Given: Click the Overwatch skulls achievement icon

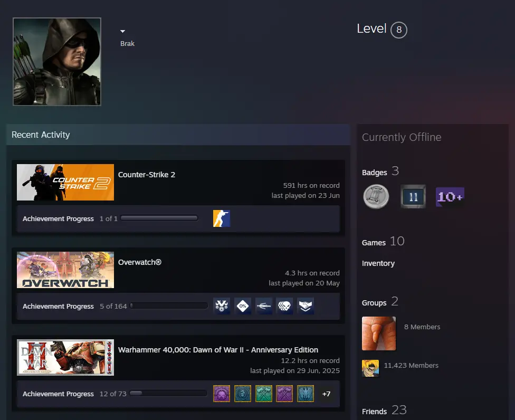Looking at the screenshot, I should [284, 306].
